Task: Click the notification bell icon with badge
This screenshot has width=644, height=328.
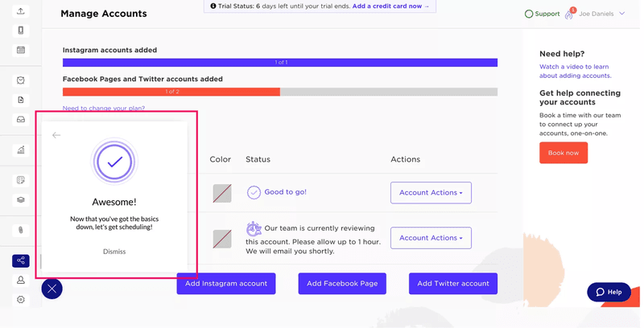Action: [x=569, y=14]
